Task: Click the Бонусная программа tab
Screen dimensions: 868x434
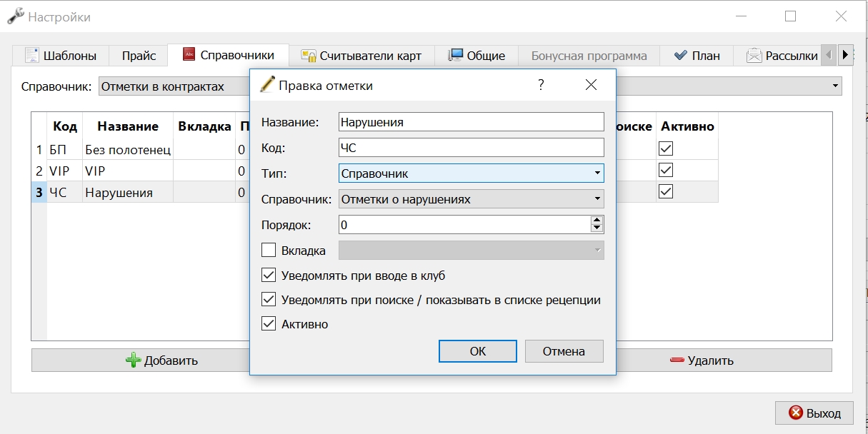Action: point(589,56)
